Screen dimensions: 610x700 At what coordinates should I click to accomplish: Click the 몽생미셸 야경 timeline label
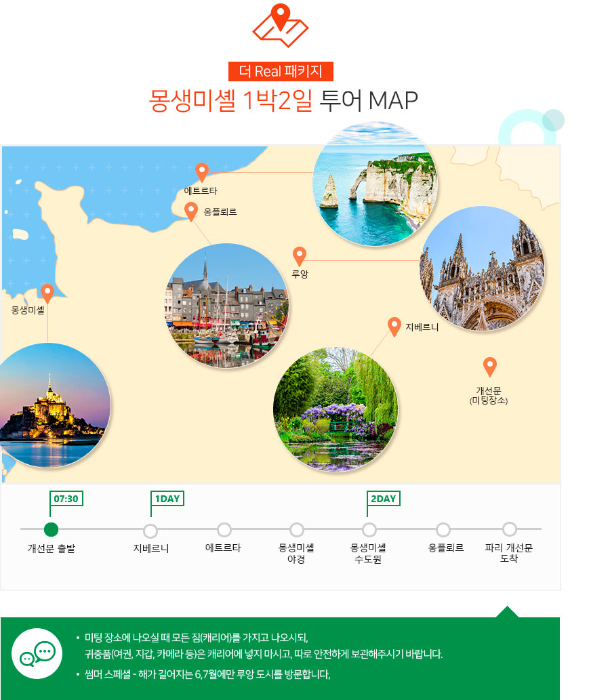[296, 553]
